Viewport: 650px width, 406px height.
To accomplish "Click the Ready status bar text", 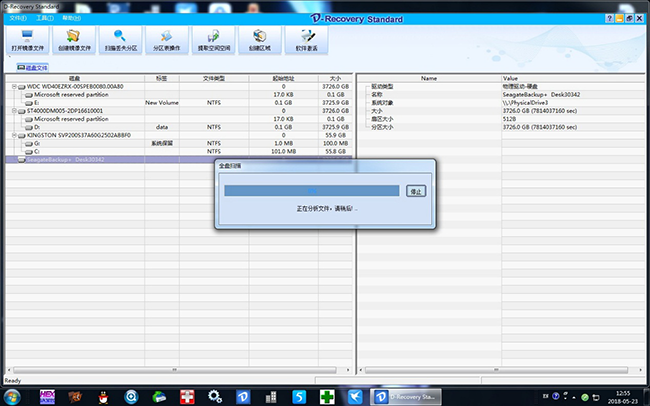I will (12, 380).
